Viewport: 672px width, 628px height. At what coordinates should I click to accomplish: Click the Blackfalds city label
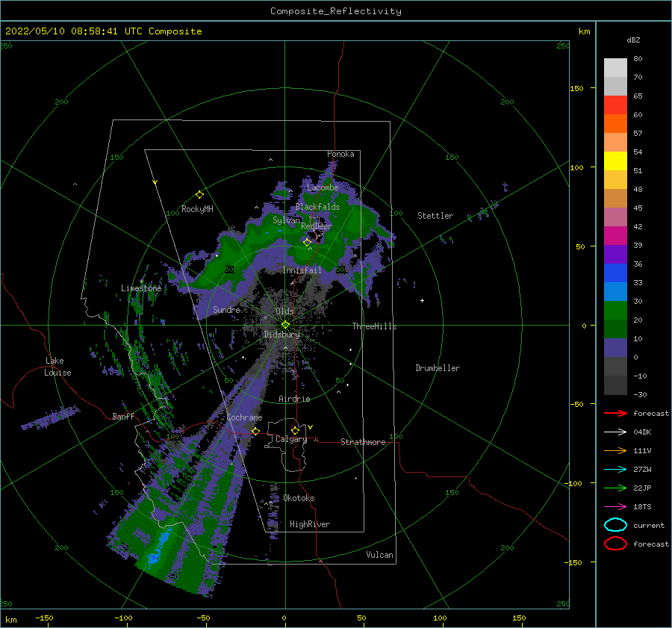click(317, 207)
